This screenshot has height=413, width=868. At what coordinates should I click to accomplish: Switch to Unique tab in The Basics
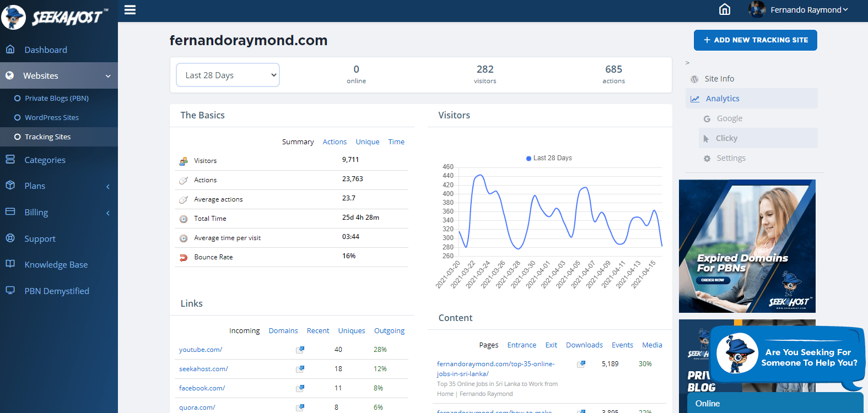(x=368, y=142)
